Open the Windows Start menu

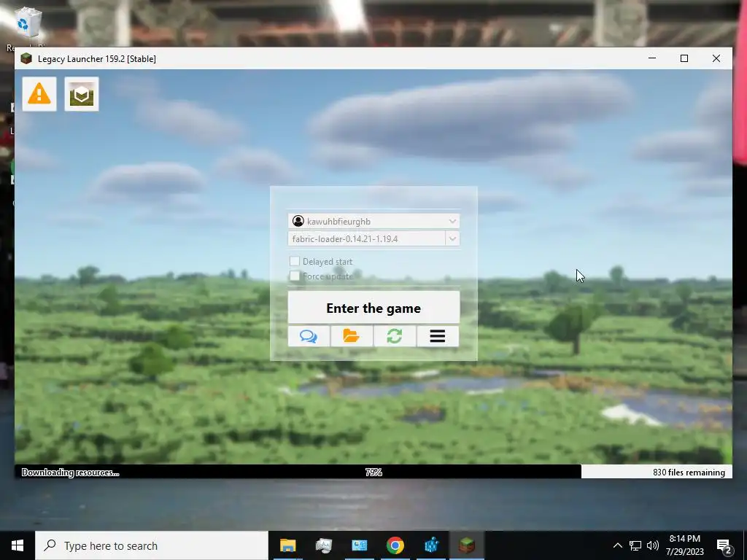point(18,545)
